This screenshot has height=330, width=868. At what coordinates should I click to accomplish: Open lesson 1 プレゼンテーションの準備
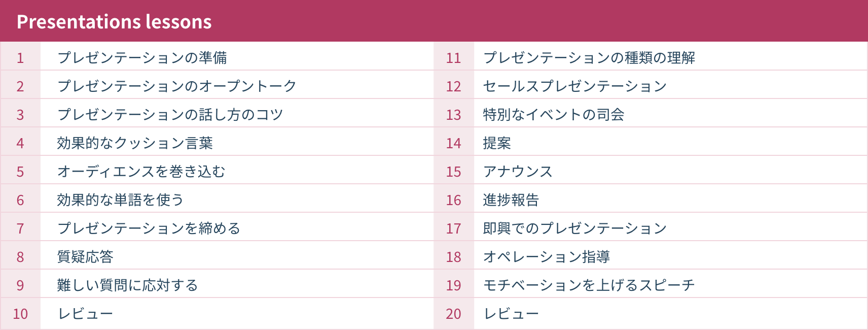coord(142,58)
